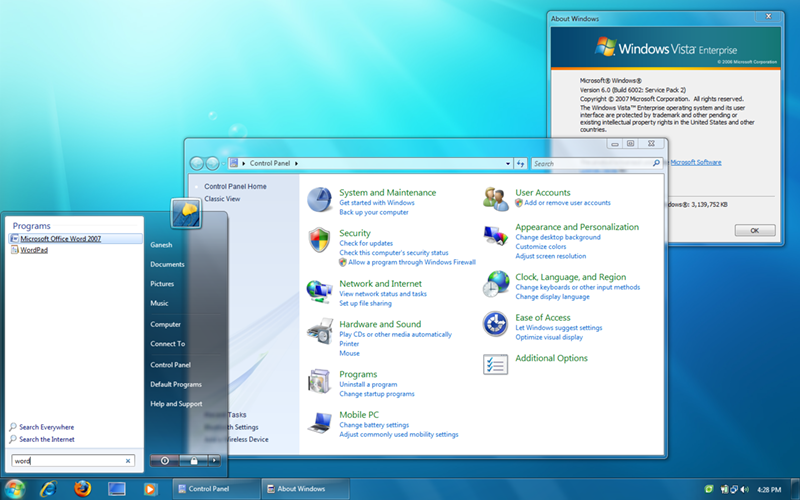Expand the address bar history dropdown
Viewport: 800px width, 500px height.
pyautogui.click(x=506, y=163)
